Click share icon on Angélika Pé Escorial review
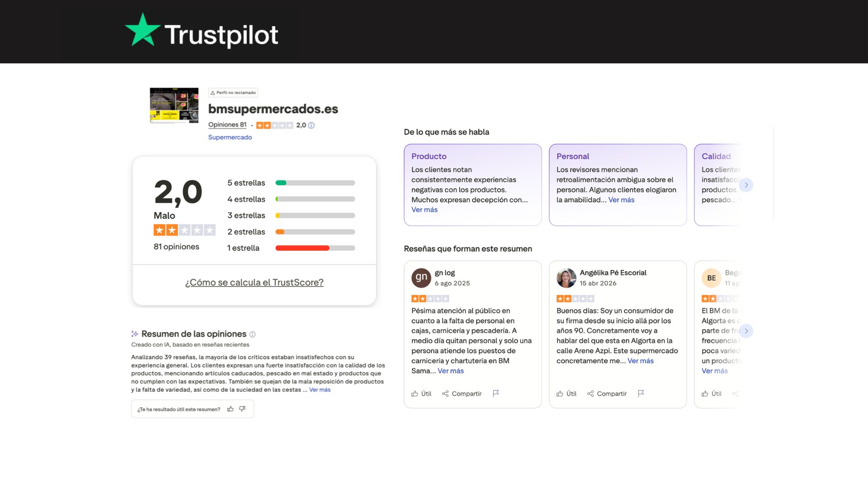This screenshot has width=868, height=488. 590,394
